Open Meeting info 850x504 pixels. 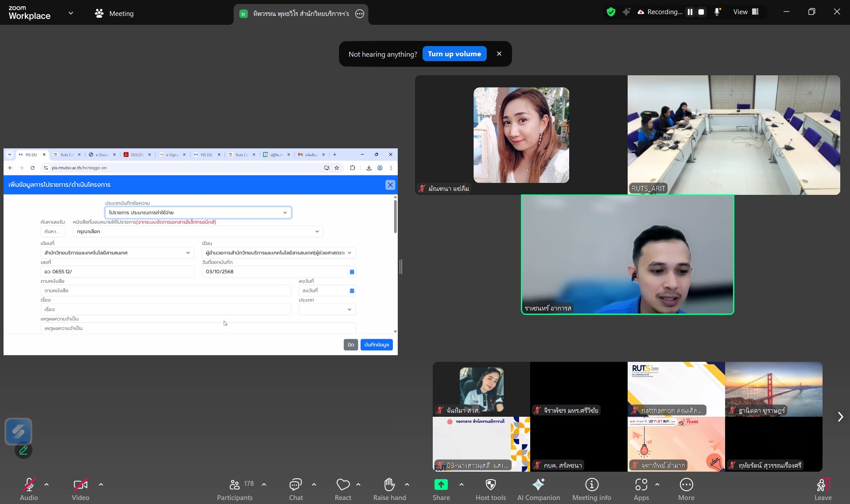coord(591,489)
